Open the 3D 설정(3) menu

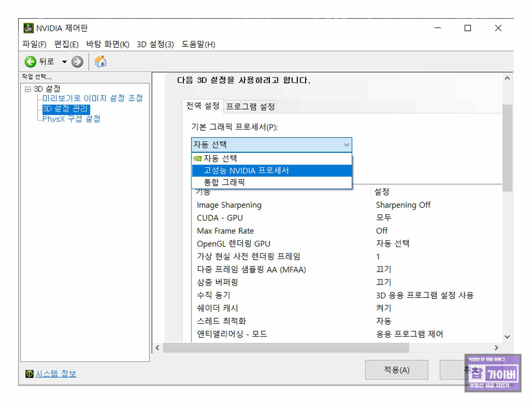point(155,44)
